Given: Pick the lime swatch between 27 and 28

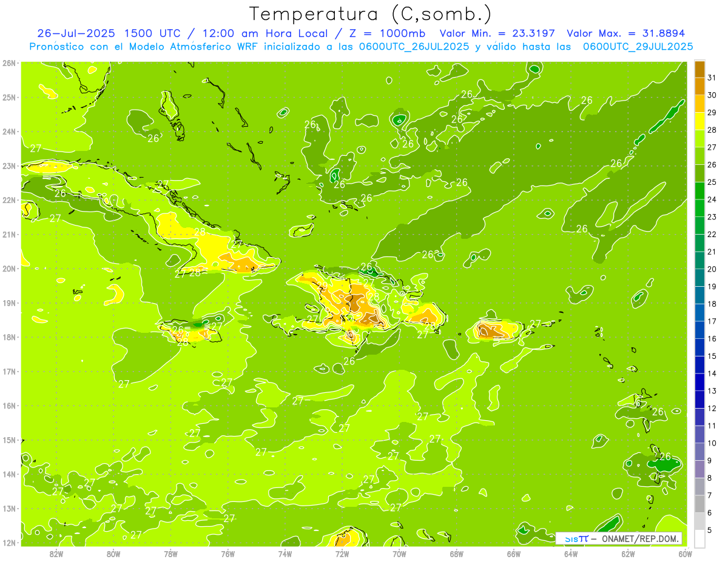Looking at the screenshot, I should click(x=699, y=139).
